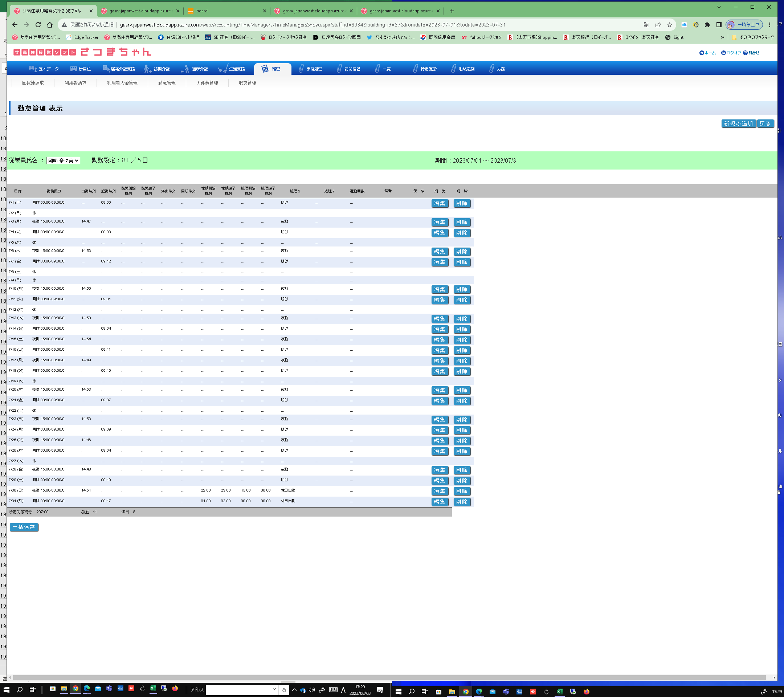The height and width of the screenshot is (697, 784).
Task: Open the Chrome tab search chevron
Action: pos(719,7)
